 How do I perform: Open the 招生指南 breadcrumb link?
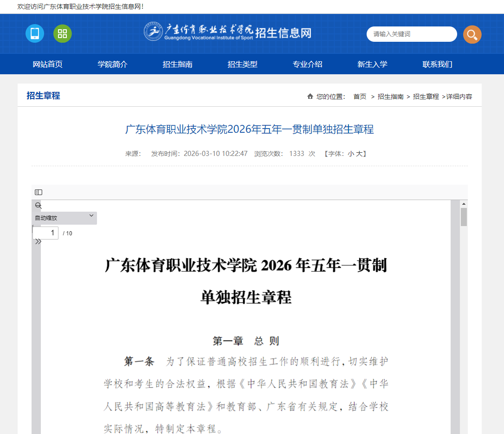tap(390, 96)
